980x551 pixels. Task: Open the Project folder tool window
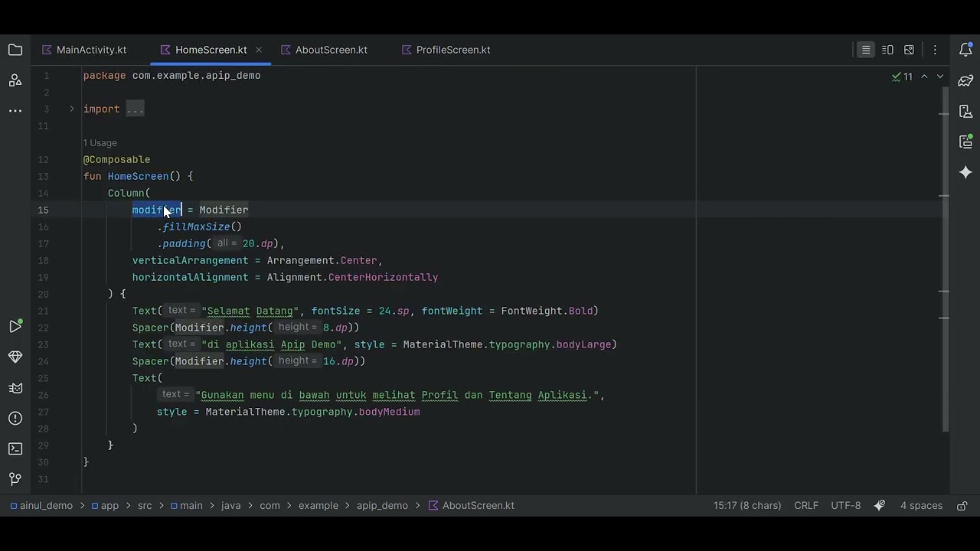pos(15,50)
